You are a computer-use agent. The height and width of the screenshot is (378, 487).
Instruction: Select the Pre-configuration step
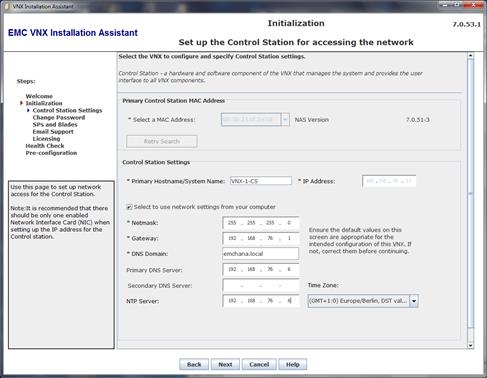click(51, 153)
